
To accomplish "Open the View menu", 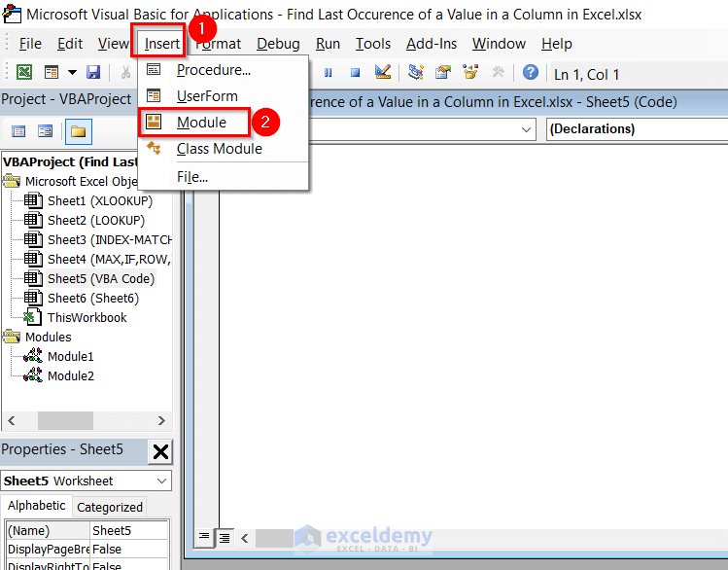I will coord(113,44).
